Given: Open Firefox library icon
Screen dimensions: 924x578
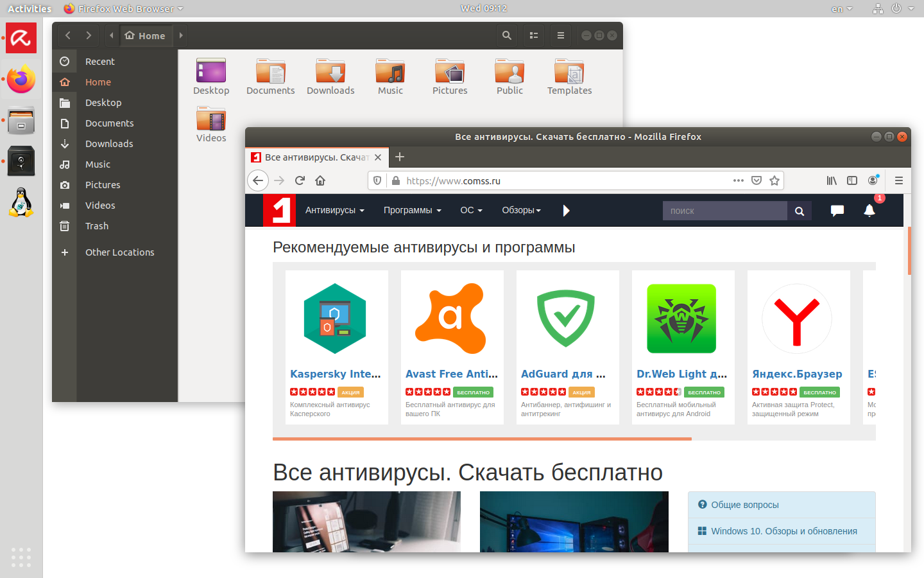Looking at the screenshot, I should [x=832, y=180].
